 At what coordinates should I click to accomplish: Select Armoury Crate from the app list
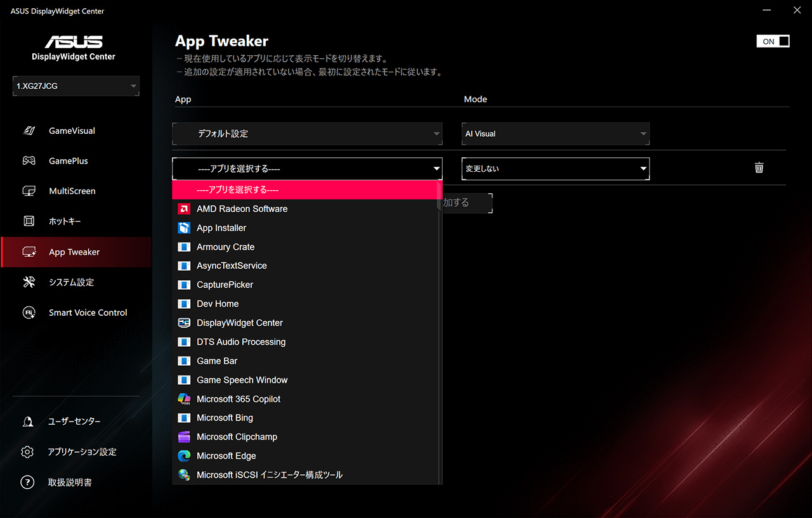coord(225,247)
